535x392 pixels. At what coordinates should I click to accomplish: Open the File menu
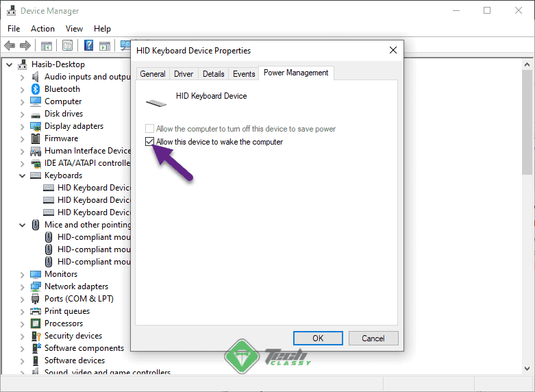pos(14,29)
